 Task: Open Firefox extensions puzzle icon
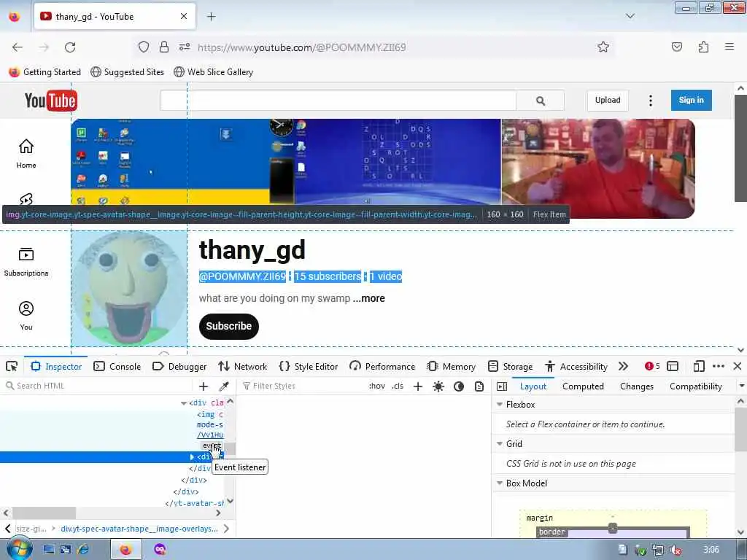tap(703, 47)
